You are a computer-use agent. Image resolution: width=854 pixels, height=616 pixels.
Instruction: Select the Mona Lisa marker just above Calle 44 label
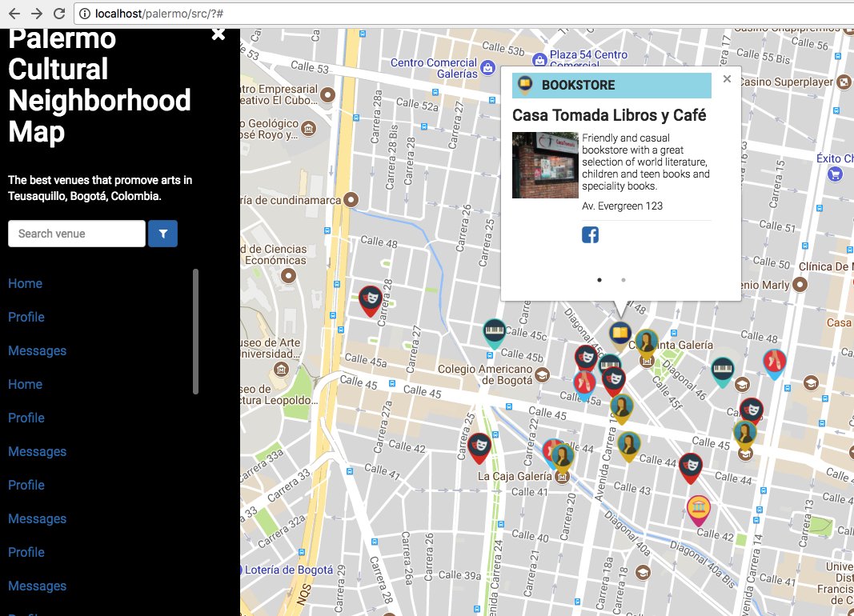click(628, 446)
